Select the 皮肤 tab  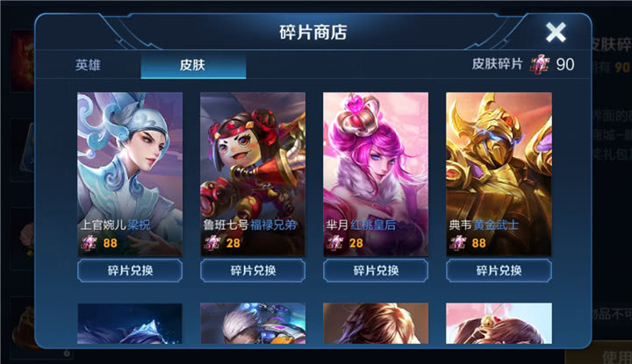pyautogui.click(x=193, y=65)
